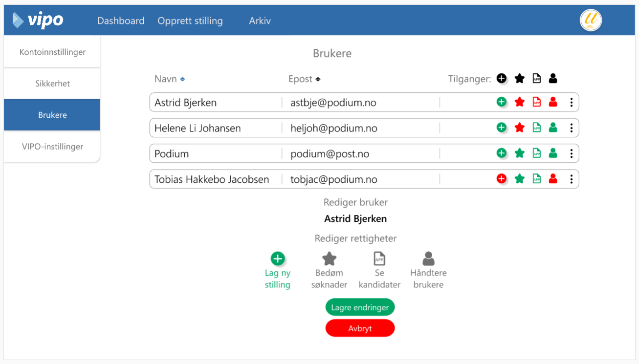
Task: Sort users by Navn column arrow
Action: pos(182,79)
